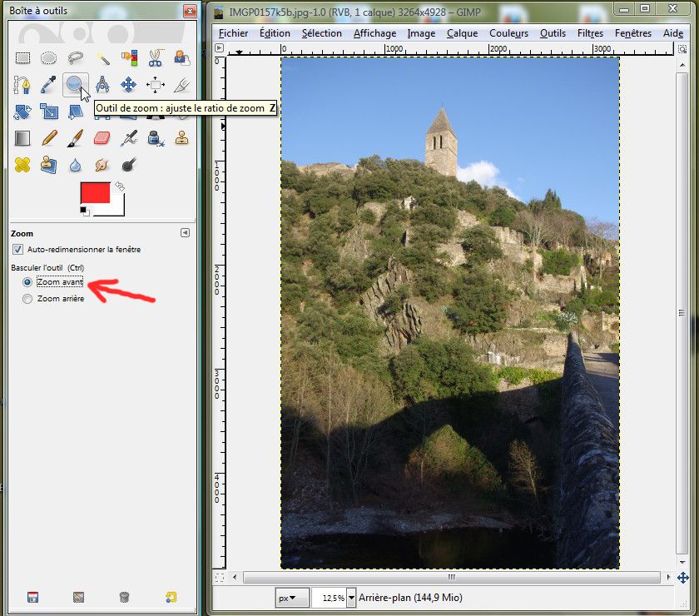This screenshot has height=616, width=699.
Task: Click the horizontal scrollbar of image window
Action: pyautogui.click(x=452, y=577)
